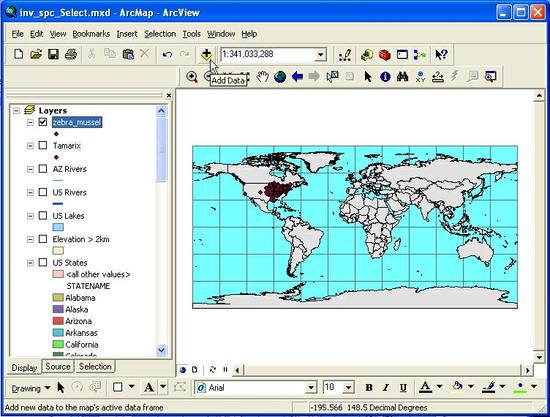Collapse the US States layer legend
The height and width of the screenshot is (417, 550).
[x=31, y=262]
